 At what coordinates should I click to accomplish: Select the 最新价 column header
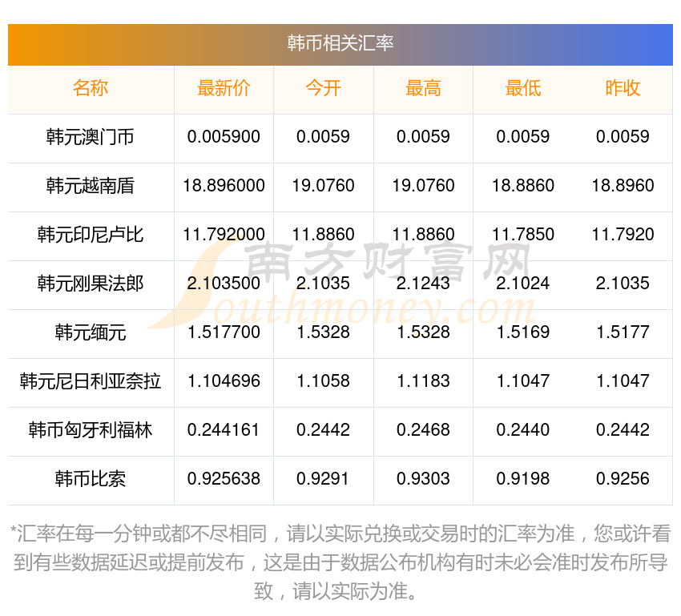coord(224,88)
